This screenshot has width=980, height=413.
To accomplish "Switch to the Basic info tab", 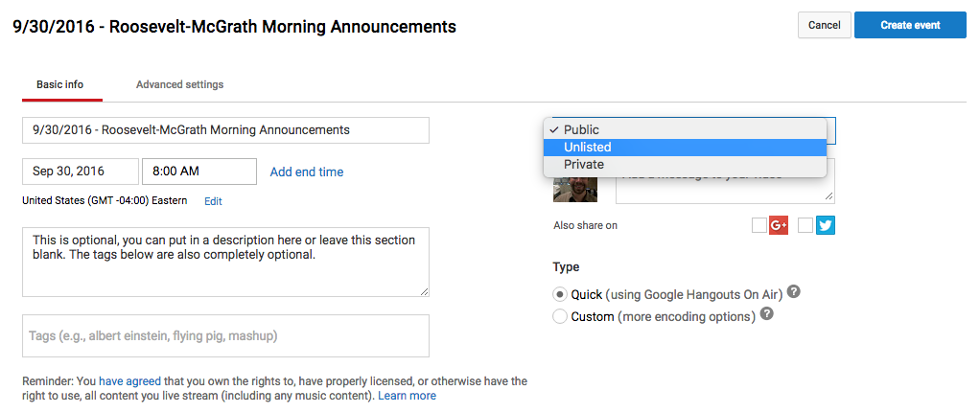I will (x=60, y=84).
